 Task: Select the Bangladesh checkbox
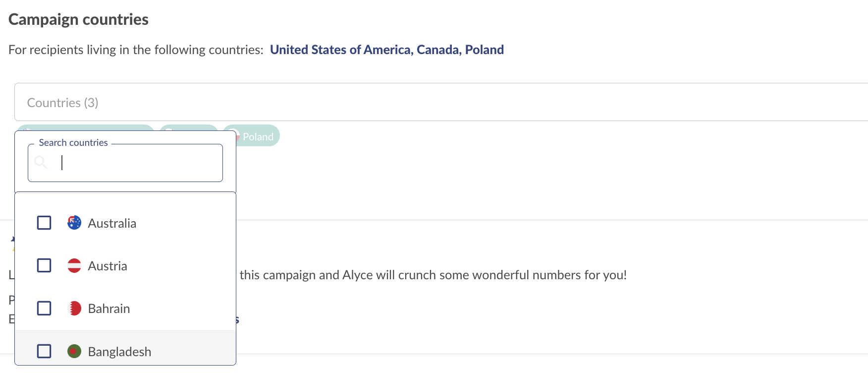pyautogui.click(x=44, y=351)
